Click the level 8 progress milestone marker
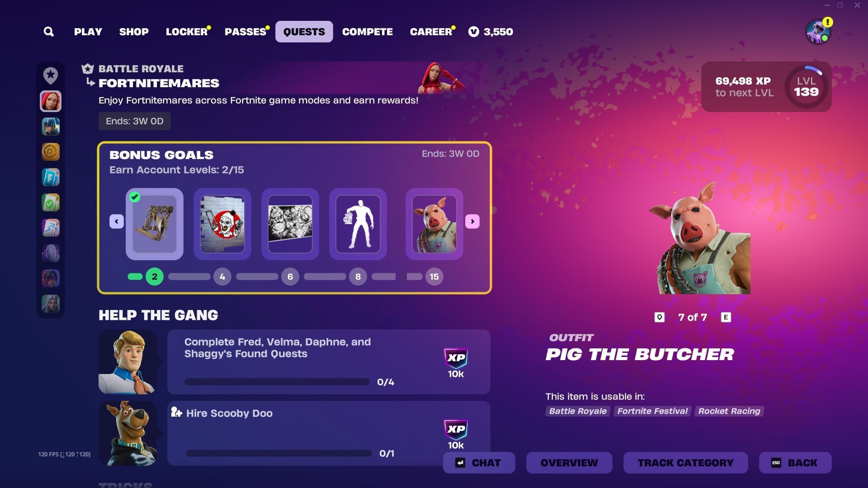 [x=358, y=277]
